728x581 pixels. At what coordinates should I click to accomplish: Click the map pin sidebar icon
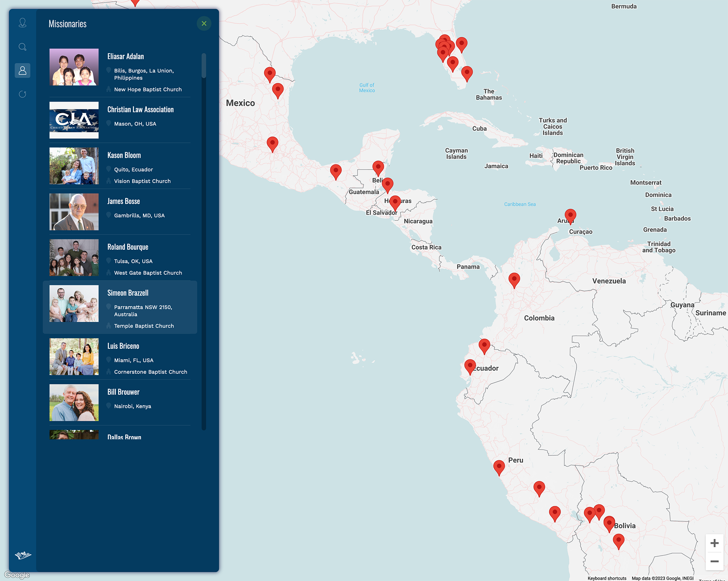click(x=23, y=23)
